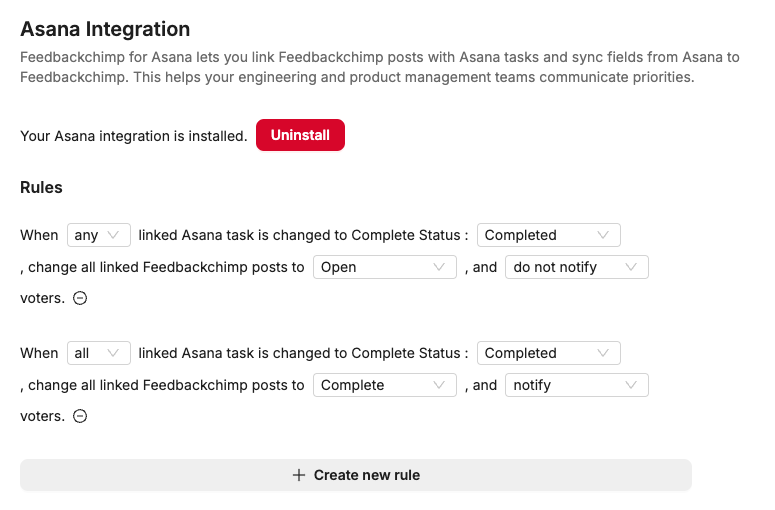The width and height of the screenshot is (775, 510).
Task: Click chevron arrow on 'Complete' selector
Action: [x=439, y=385]
